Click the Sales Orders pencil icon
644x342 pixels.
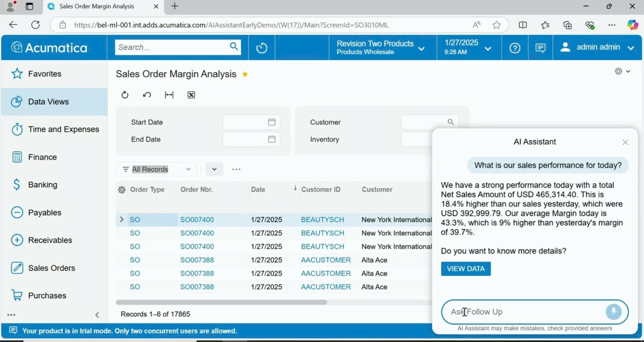click(x=17, y=268)
